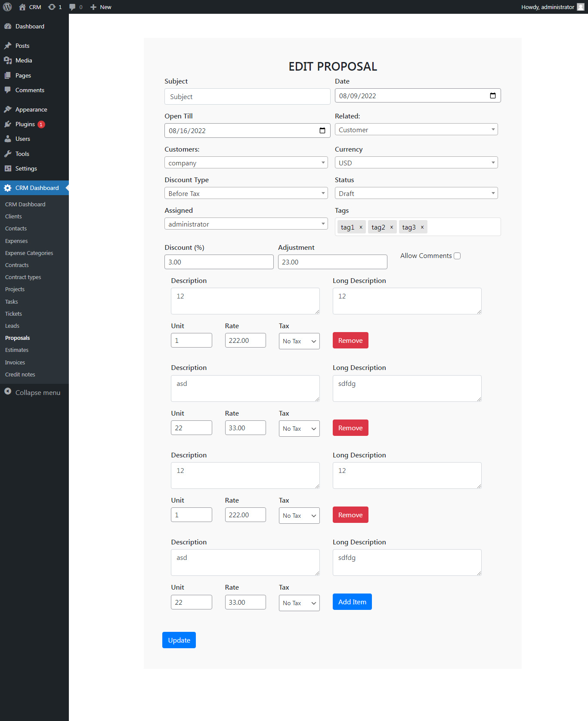588x721 pixels.
Task: Click the first item's Unit field
Action: click(x=192, y=340)
